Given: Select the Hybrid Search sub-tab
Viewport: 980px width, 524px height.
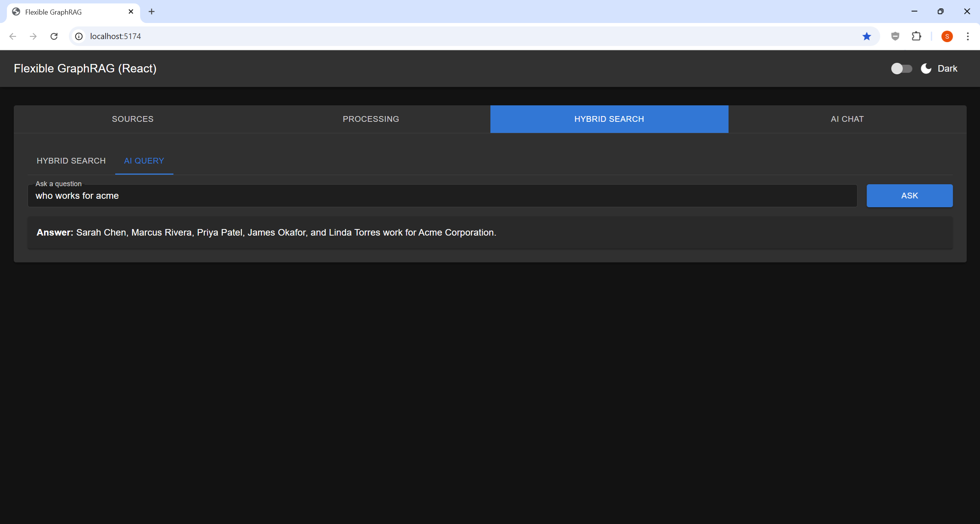Looking at the screenshot, I should 71,161.
